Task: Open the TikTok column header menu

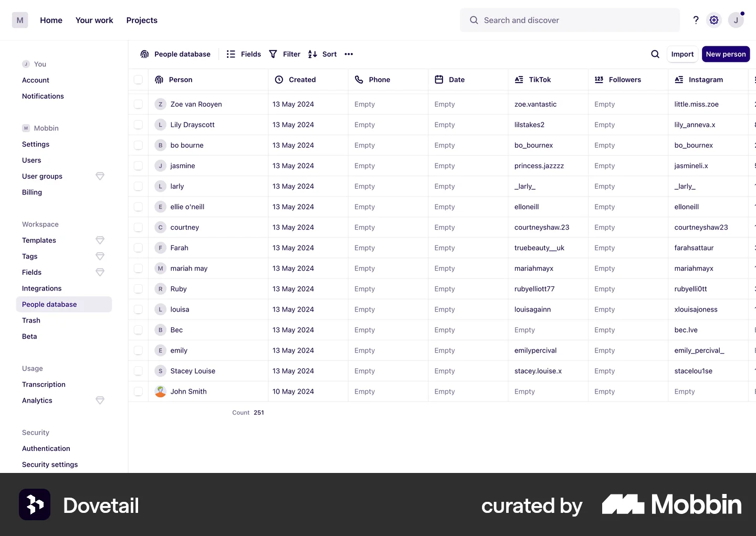Action: point(548,80)
